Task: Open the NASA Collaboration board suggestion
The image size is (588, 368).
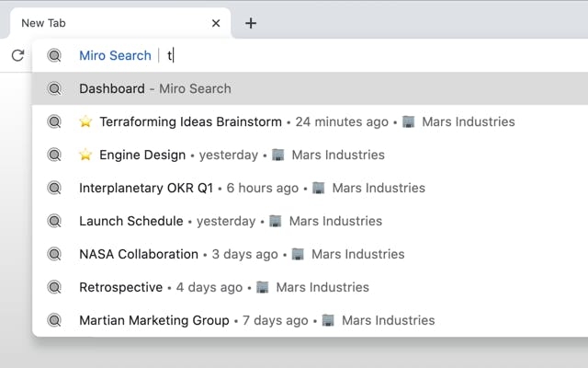Action: (x=310, y=254)
